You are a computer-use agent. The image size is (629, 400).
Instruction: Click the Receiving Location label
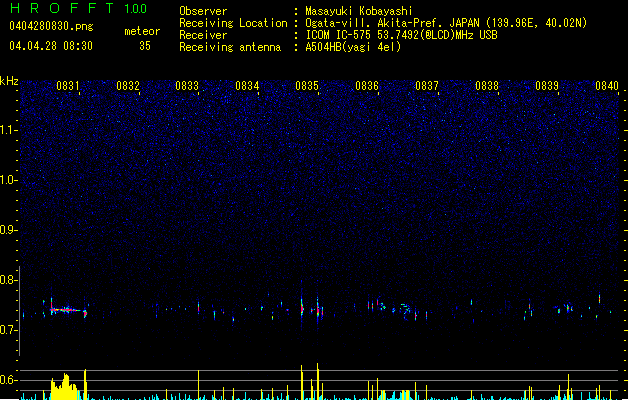233,23
